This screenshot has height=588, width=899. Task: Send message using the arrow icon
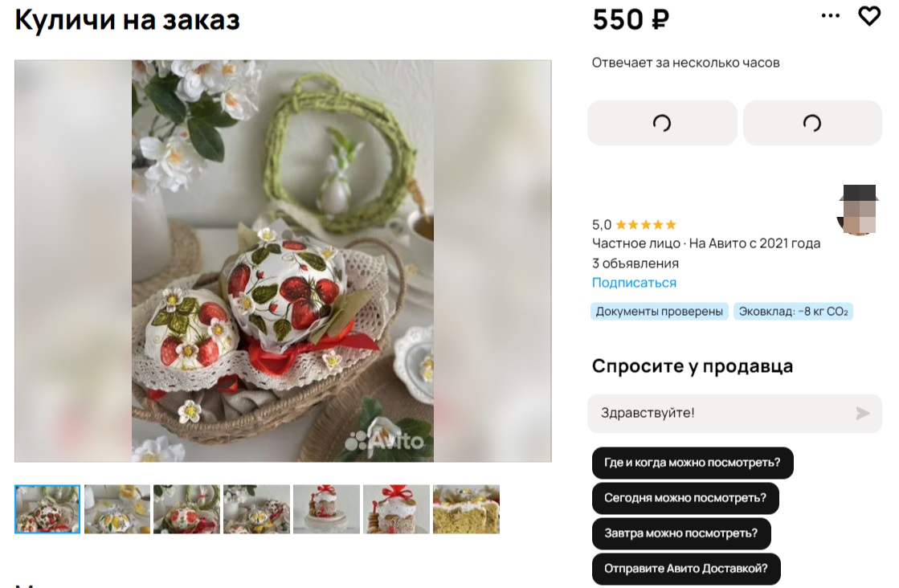862,413
